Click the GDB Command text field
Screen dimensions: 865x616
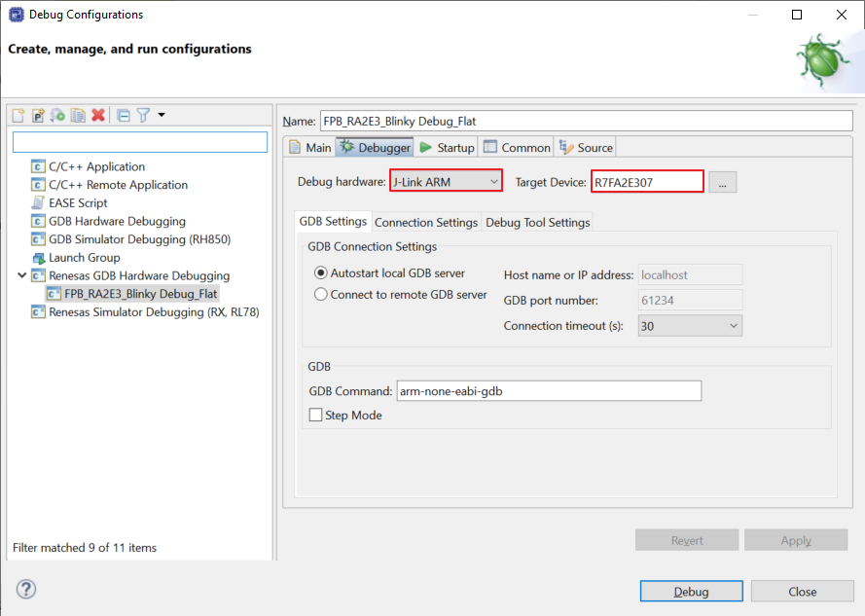click(549, 391)
